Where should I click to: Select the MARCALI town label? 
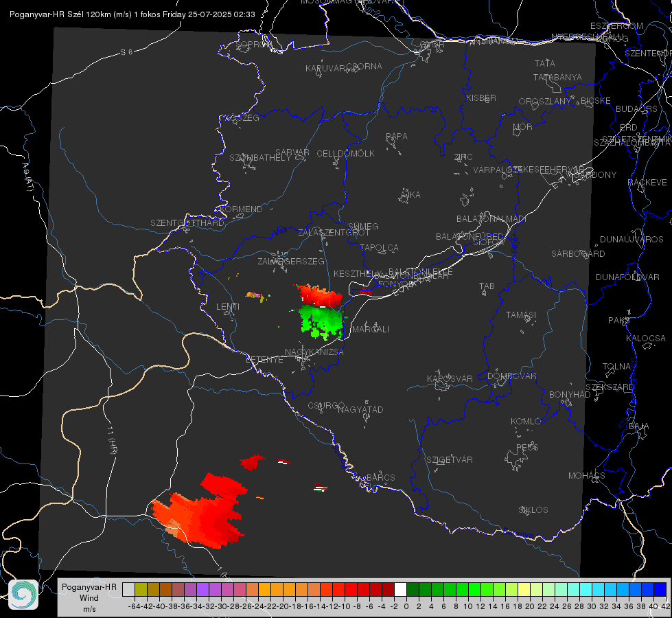point(371,330)
